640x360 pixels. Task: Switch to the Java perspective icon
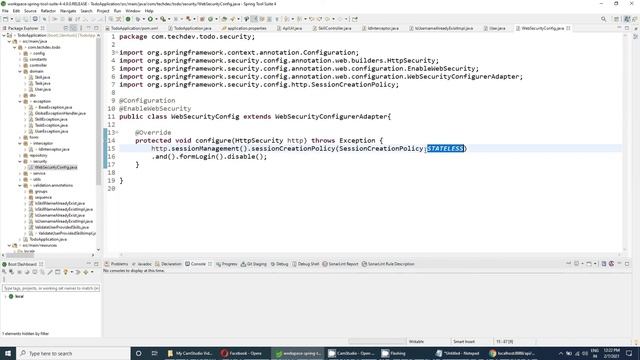(627, 19)
